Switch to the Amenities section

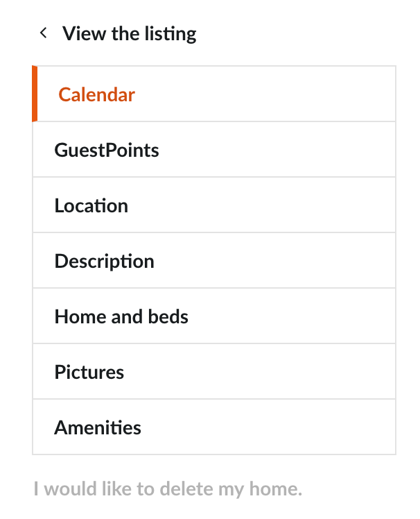[x=98, y=427]
